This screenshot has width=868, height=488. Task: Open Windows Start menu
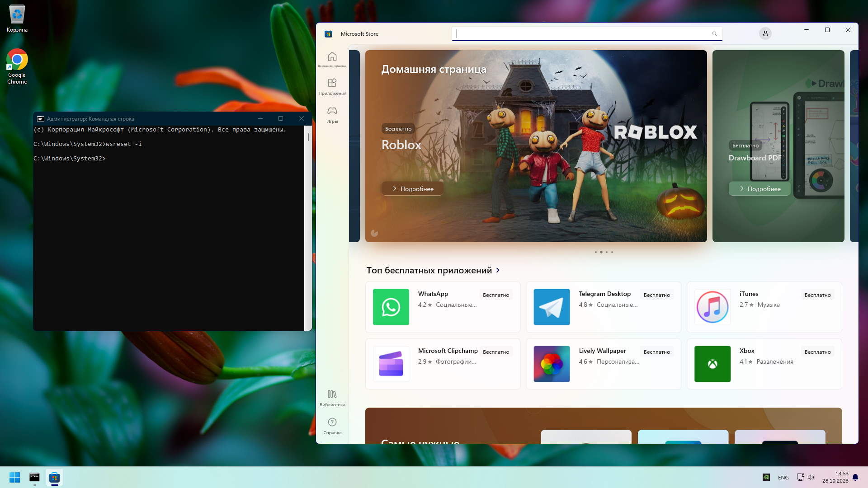14,477
